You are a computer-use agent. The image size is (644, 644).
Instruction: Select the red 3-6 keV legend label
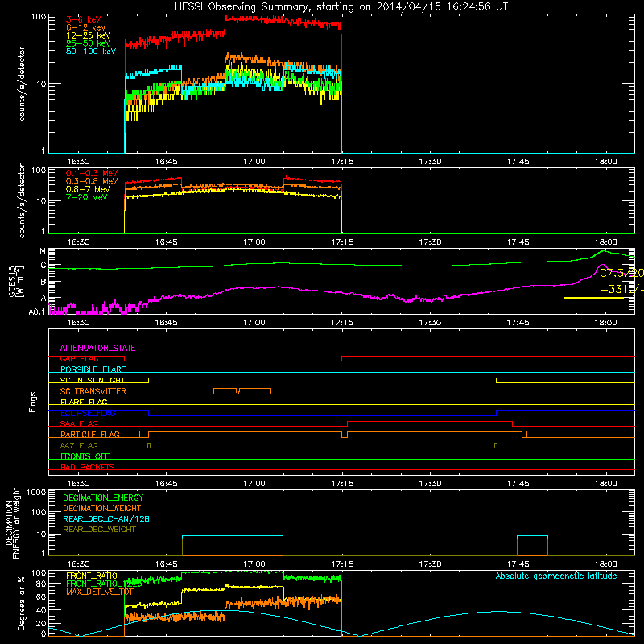[84, 19]
